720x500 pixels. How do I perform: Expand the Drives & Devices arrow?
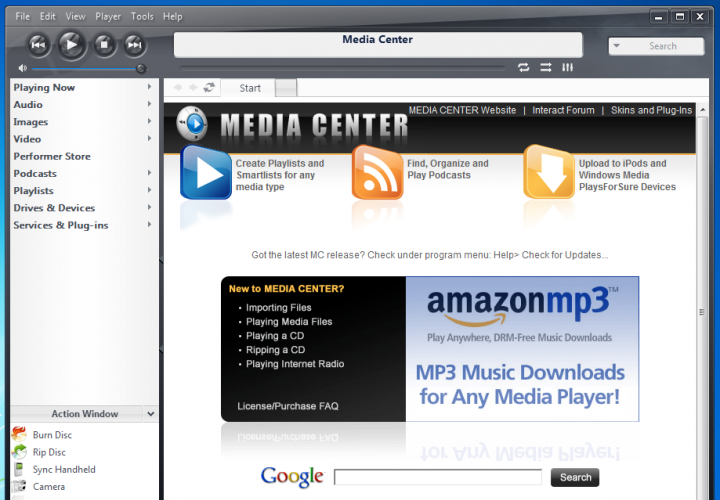tap(149, 207)
